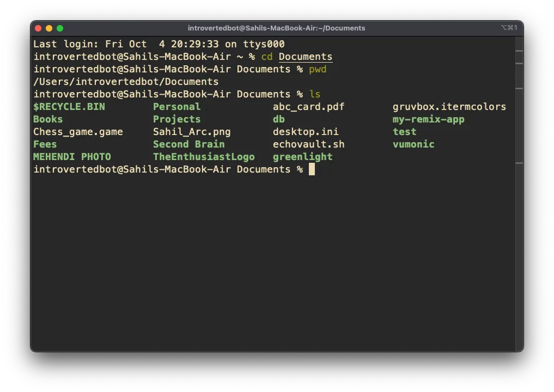Click the vertical scrollbar track on the right
The height and width of the screenshot is (392, 554).
519,218
